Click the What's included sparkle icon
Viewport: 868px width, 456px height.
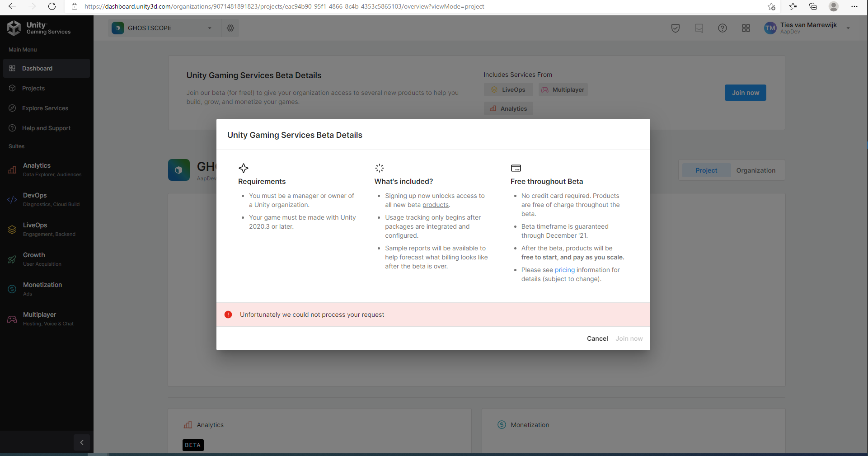[380, 168]
